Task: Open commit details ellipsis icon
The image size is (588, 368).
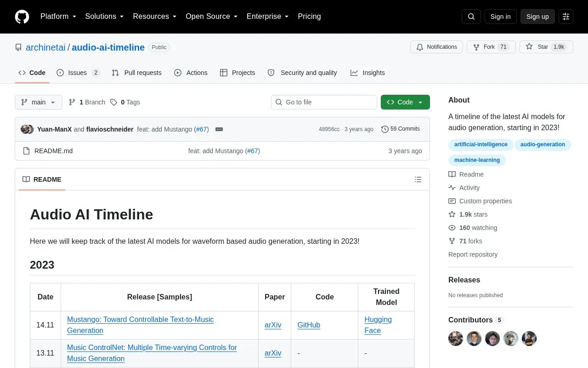Action: click(x=219, y=129)
